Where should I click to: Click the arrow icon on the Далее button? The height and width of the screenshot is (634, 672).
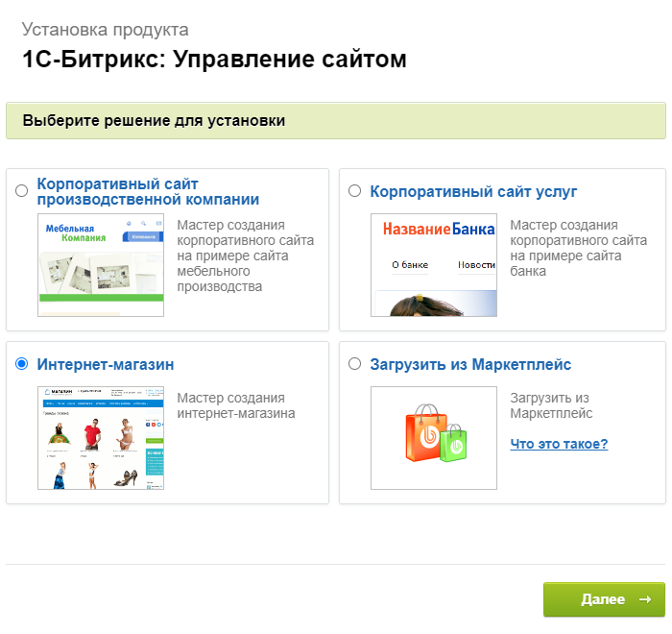pos(645,599)
